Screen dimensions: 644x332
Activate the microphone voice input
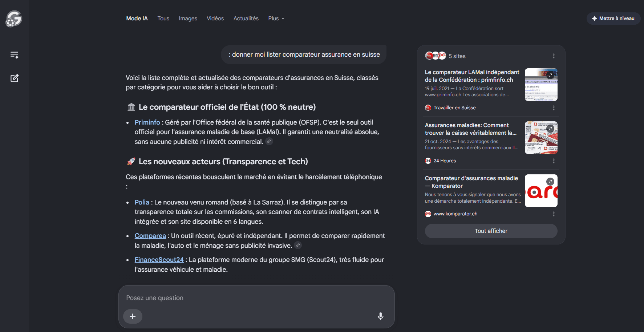(380, 316)
